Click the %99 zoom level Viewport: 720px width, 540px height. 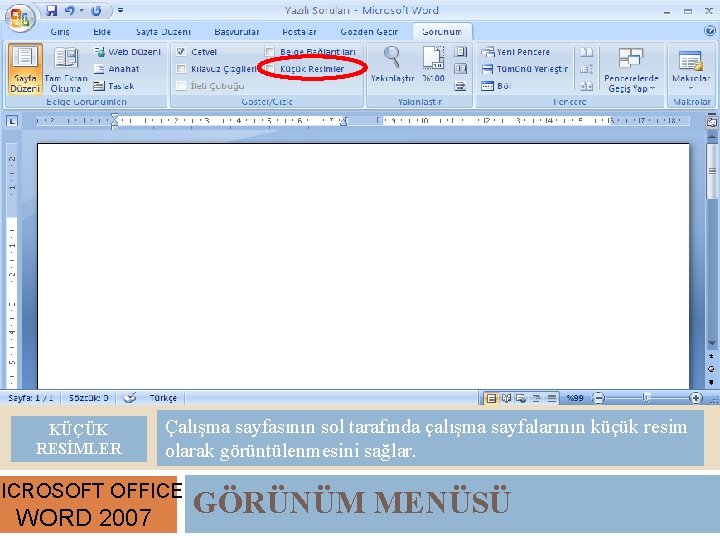coord(574,398)
